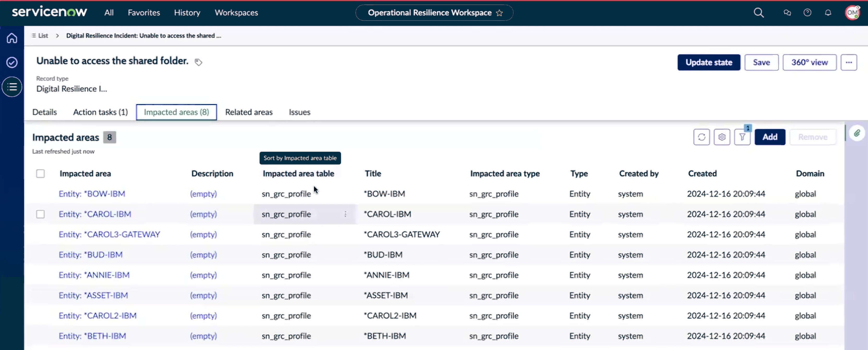
Task: Open the more actions ellipsis button
Action: point(848,62)
